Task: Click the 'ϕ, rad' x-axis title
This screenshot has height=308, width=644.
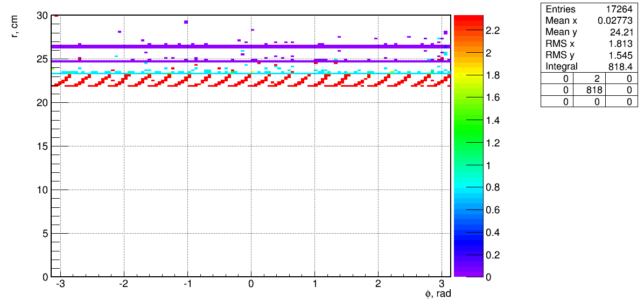Action: tap(438, 294)
